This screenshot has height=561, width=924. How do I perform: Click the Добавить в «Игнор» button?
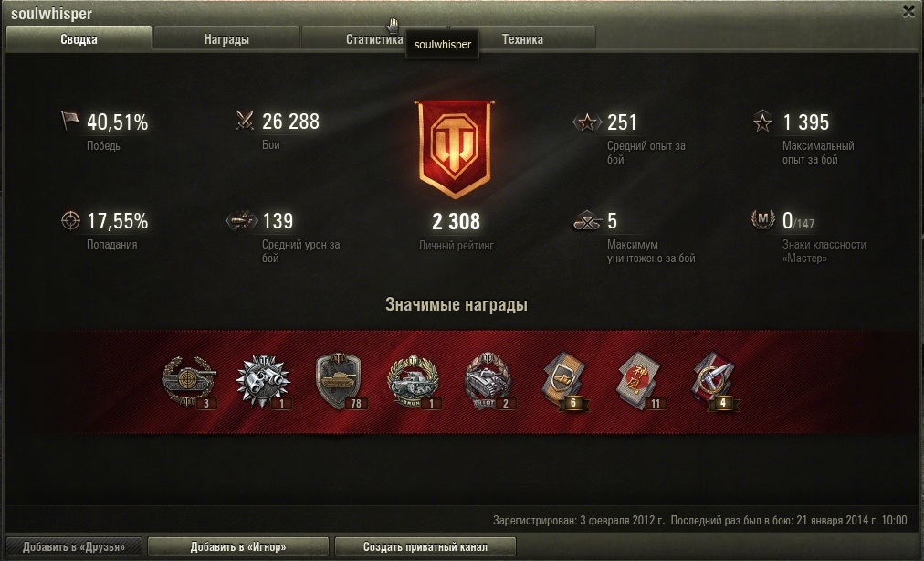click(238, 547)
